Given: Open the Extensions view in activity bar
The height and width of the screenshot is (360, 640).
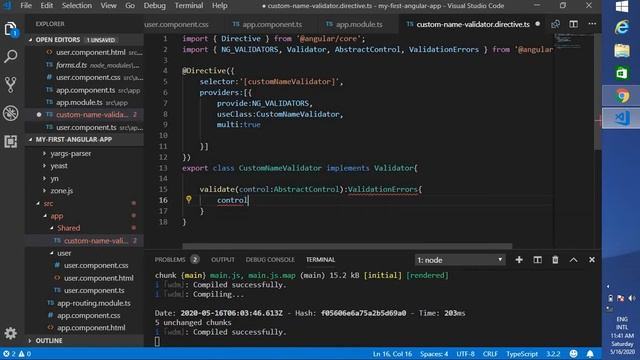Looking at the screenshot, I should tap(11, 142).
